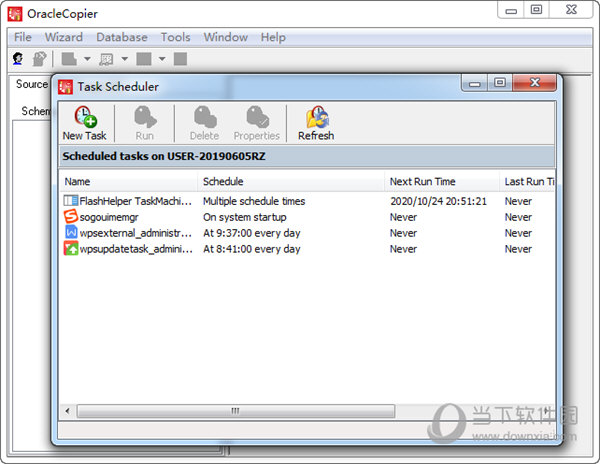This screenshot has height=464, width=600.
Task: Open the Help menu
Action: pyautogui.click(x=273, y=37)
